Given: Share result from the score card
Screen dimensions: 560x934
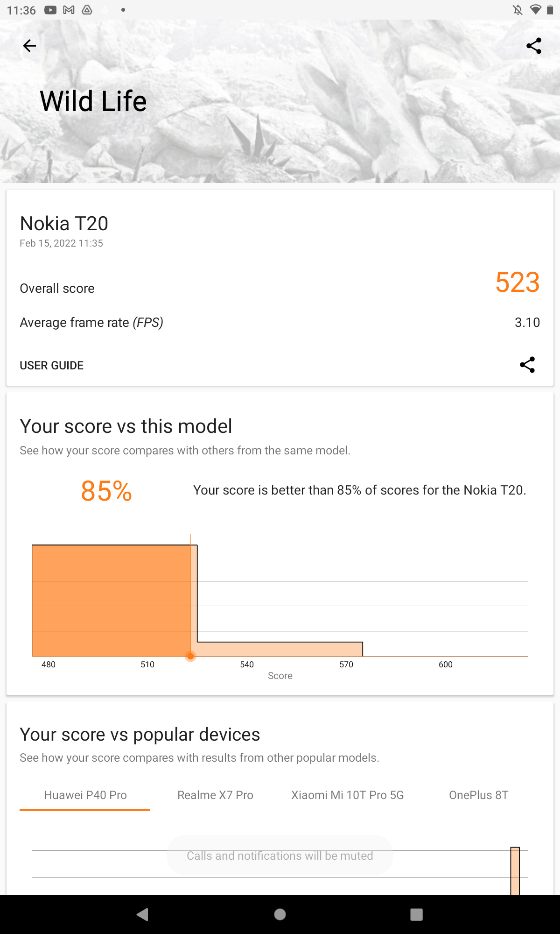Looking at the screenshot, I should pos(527,365).
